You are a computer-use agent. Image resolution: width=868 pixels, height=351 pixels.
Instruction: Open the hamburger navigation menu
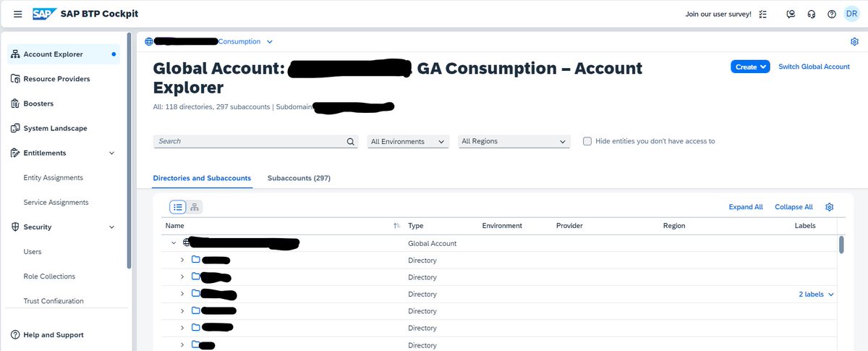[x=18, y=14]
